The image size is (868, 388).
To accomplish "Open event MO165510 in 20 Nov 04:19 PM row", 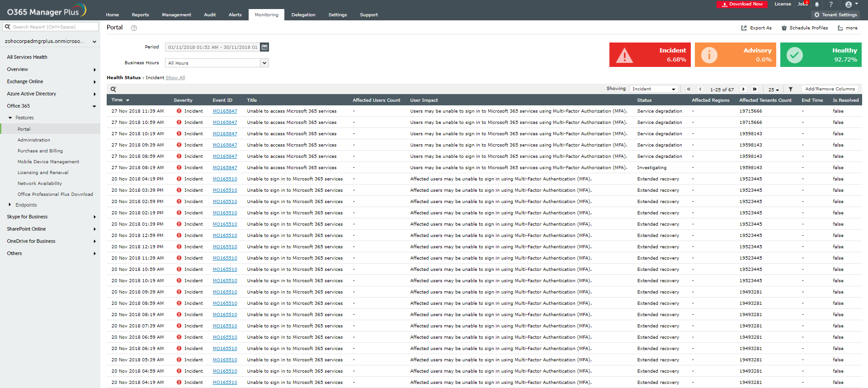I will (225, 179).
